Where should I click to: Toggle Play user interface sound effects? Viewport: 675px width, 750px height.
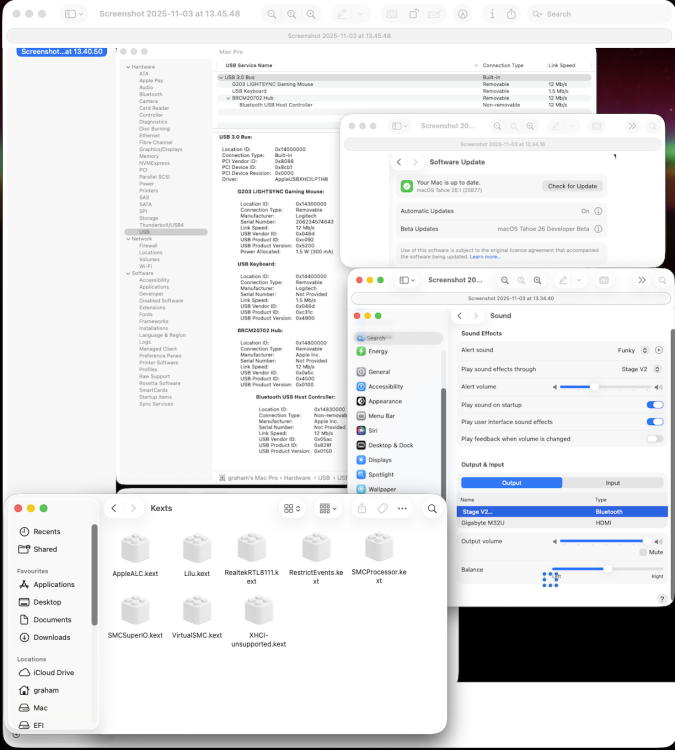coord(655,422)
